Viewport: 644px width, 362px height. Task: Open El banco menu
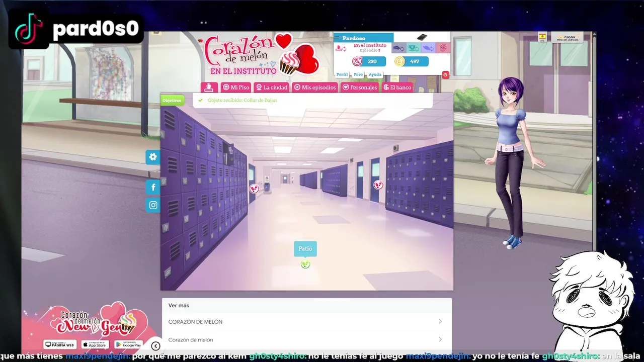tap(397, 87)
